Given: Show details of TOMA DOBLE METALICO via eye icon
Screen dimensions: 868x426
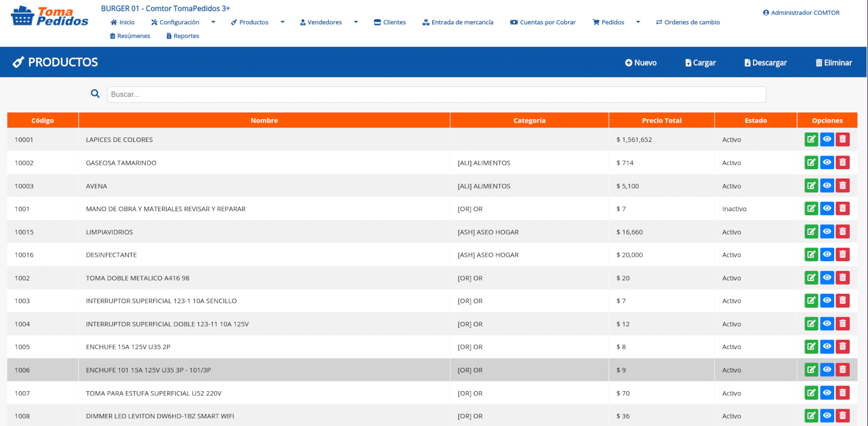Looking at the screenshot, I should point(827,278).
